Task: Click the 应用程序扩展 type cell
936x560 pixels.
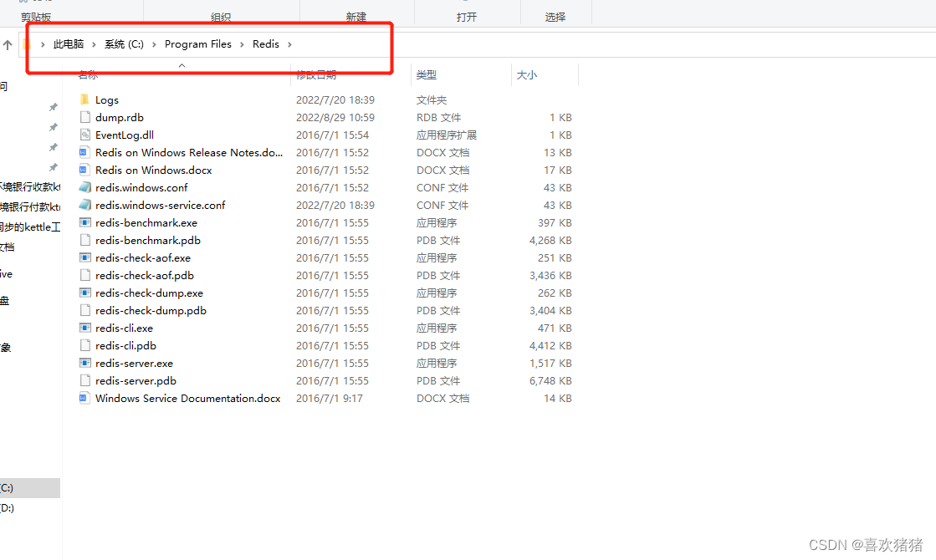Action: [447, 135]
